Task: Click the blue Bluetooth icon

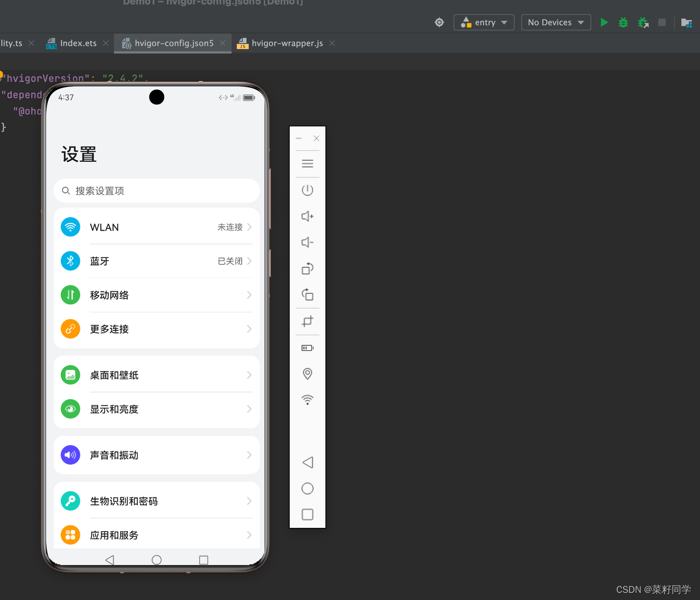Action: 71,261
